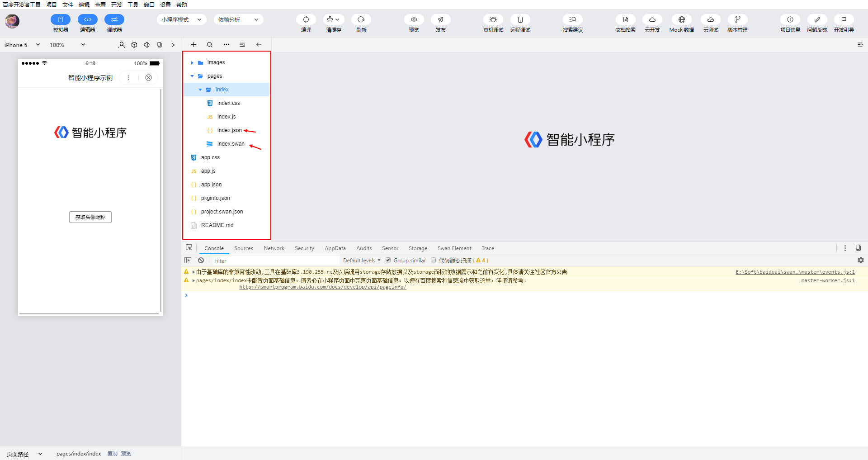Toggle the 模拟器 simulator panel button
The width and height of the screenshot is (868, 460).
coord(61,19)
